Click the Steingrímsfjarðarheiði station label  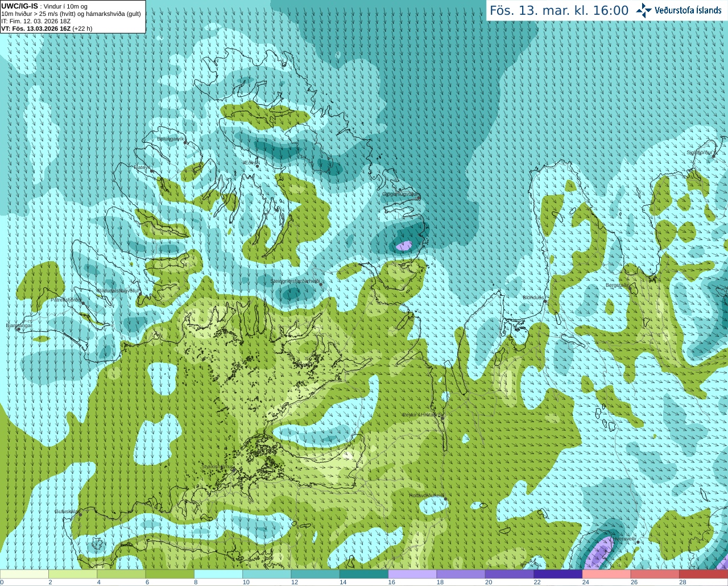click(294, 281)
